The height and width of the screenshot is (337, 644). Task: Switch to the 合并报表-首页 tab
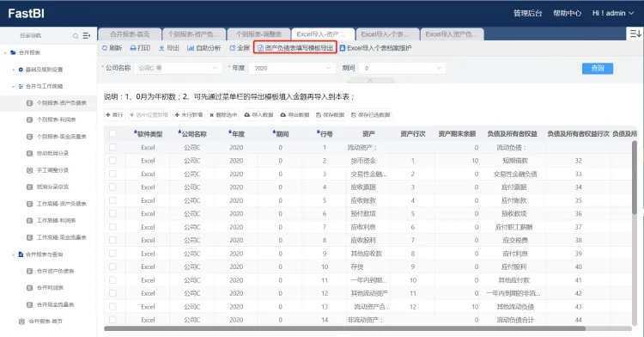point(130,34)
